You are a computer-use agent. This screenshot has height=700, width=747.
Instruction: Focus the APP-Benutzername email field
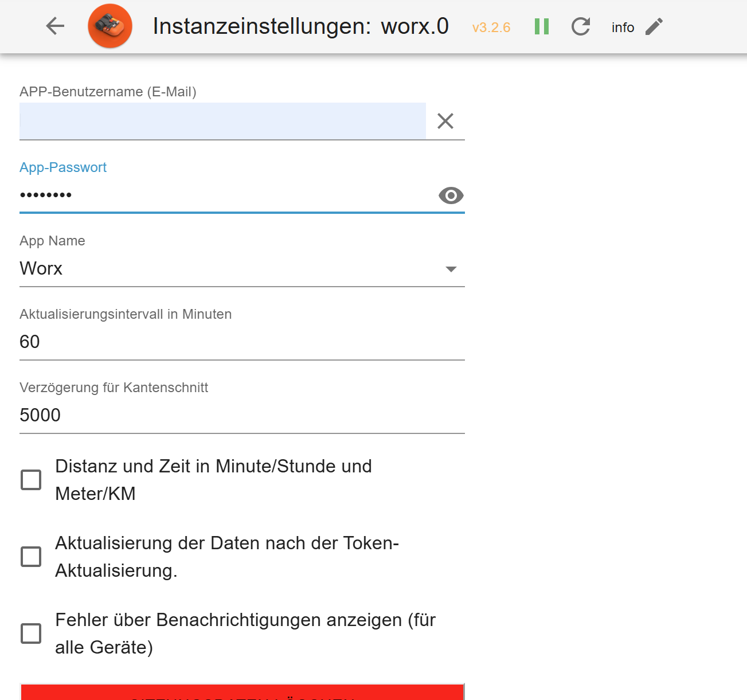tap(222, 121)
